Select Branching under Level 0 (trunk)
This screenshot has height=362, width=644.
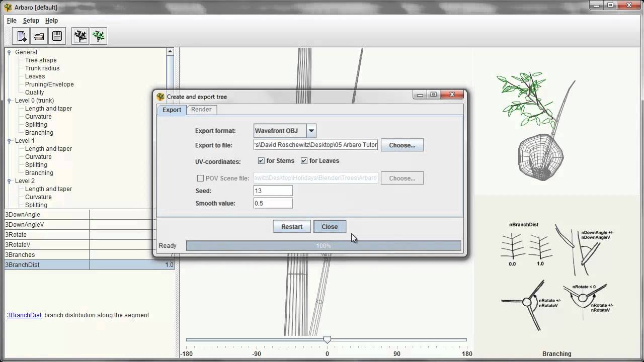(39, 133)
